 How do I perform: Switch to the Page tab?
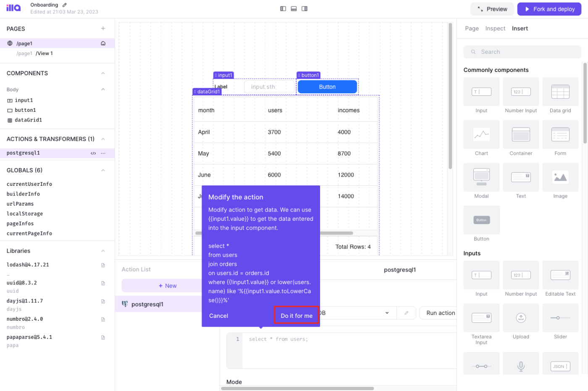click(x=472, y=29)
